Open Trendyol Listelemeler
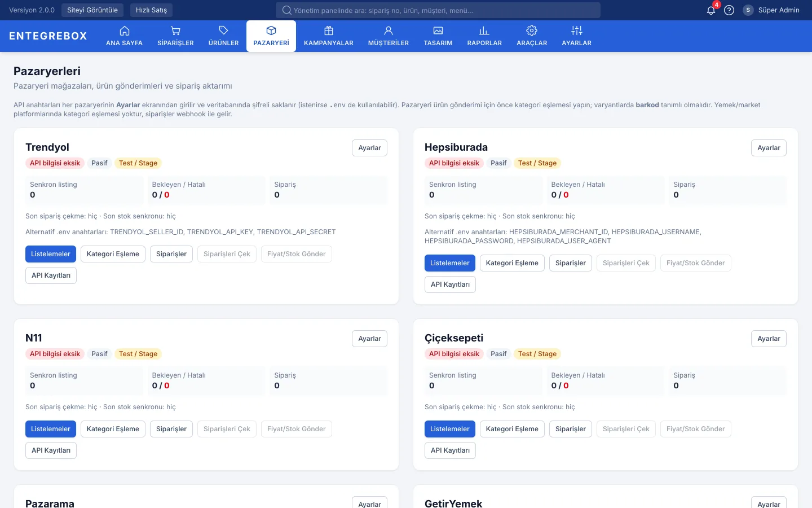Viewport: 812px width, 508px height. click(51, 254)
